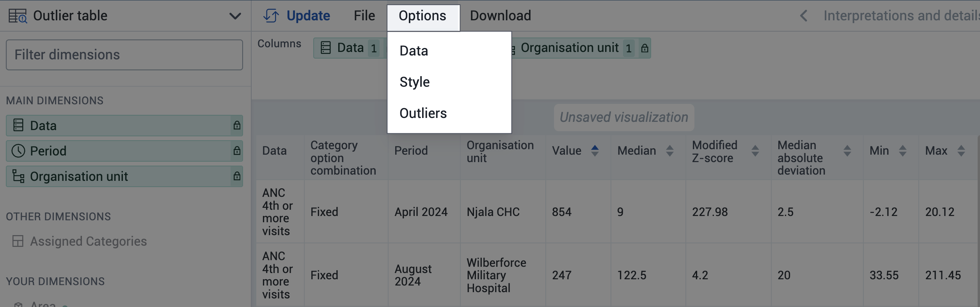Sort table by Modified Z-score arrows
980x307 pixels.
click(x=755, y=151)
